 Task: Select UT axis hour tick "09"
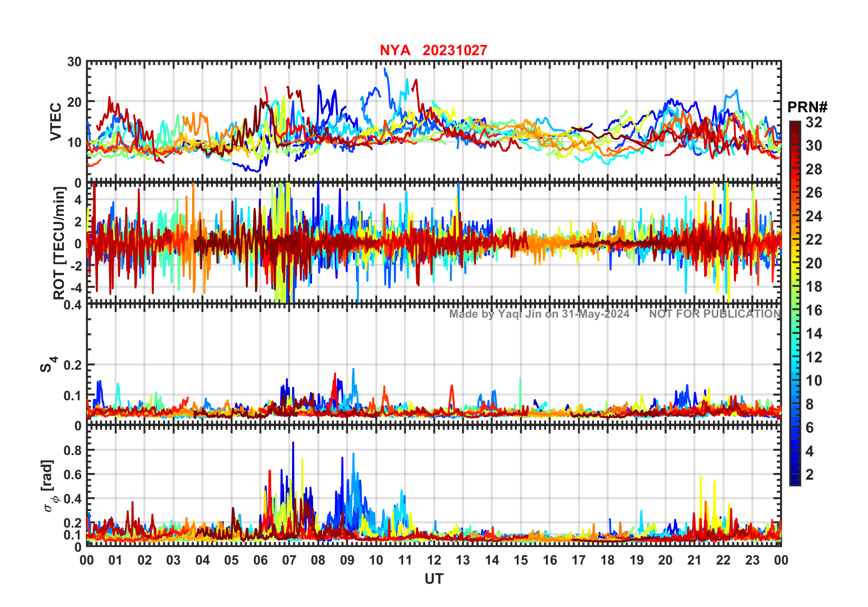(x=347, y=560)
